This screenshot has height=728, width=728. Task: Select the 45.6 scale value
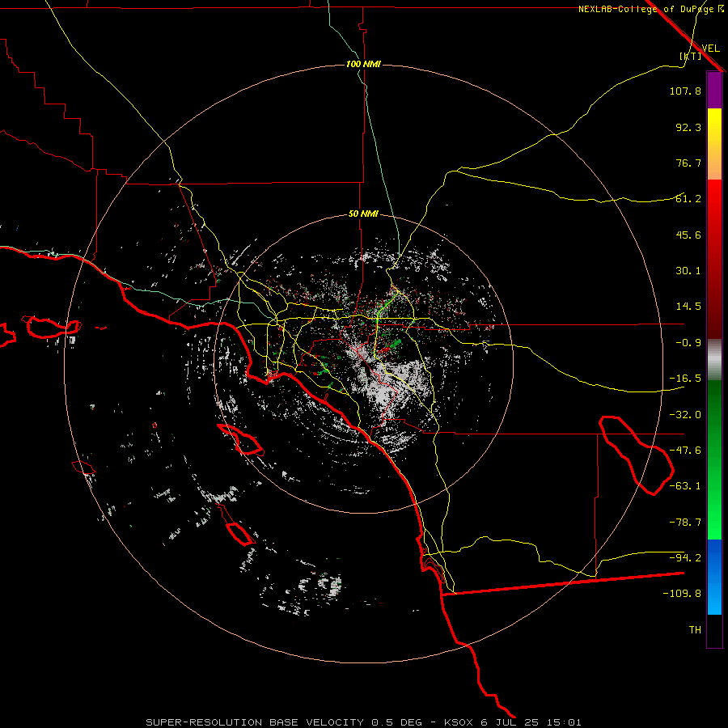coord(688,235)
